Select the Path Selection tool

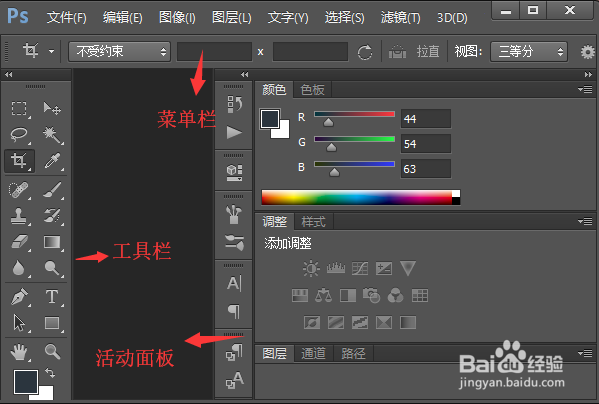(x=19, y=323)
